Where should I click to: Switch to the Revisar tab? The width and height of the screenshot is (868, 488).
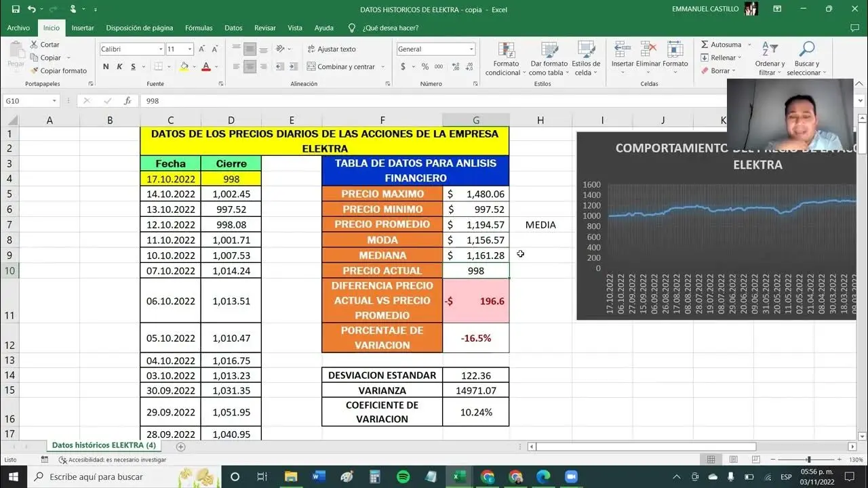[x=265, y=28]
